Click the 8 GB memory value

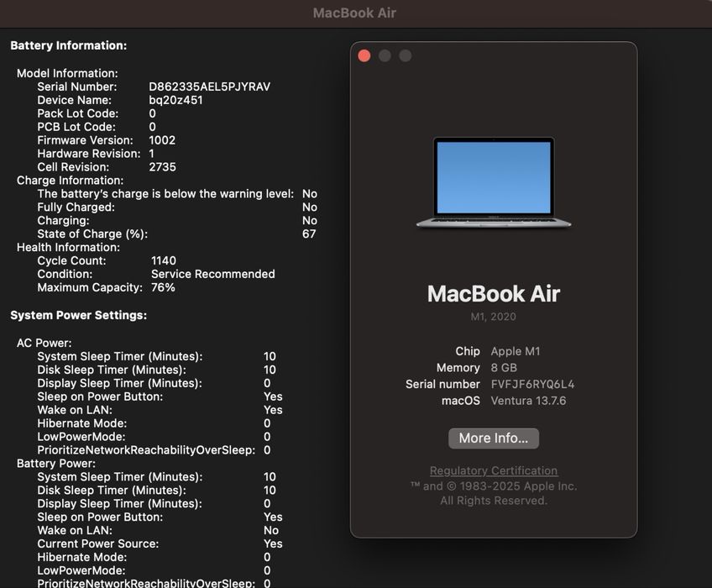[504, 368]
